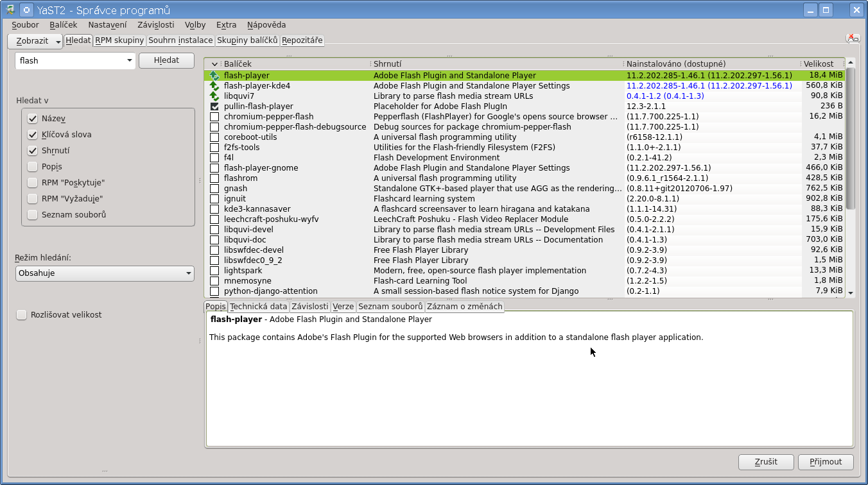Click the package list vertical scrollbar thumb
868x485 pixels.
851,139
